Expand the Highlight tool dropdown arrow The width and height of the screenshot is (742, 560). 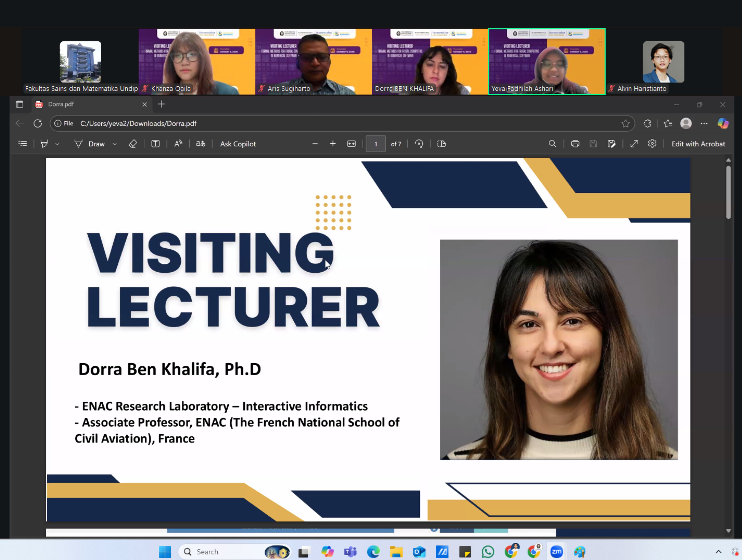[x=57, y=144]
